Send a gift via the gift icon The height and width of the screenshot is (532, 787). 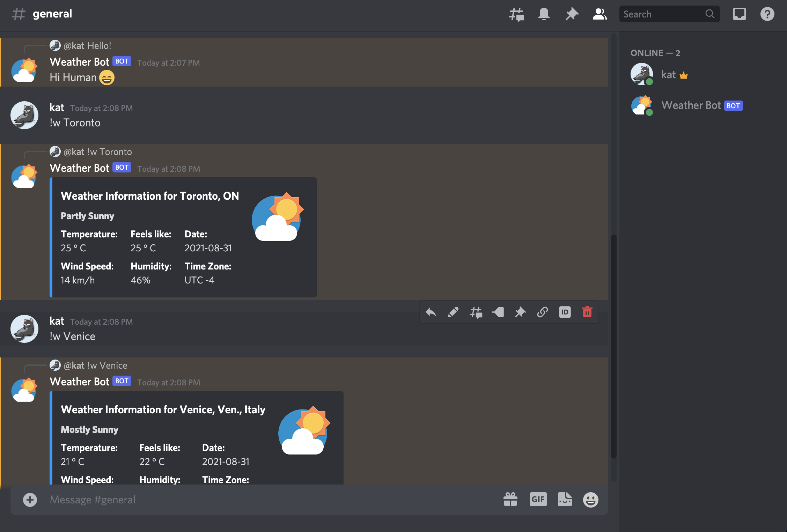[510, 499]
